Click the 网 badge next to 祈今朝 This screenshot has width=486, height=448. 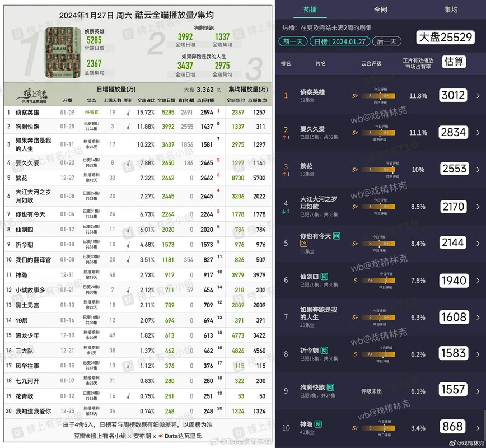[324, 351]
